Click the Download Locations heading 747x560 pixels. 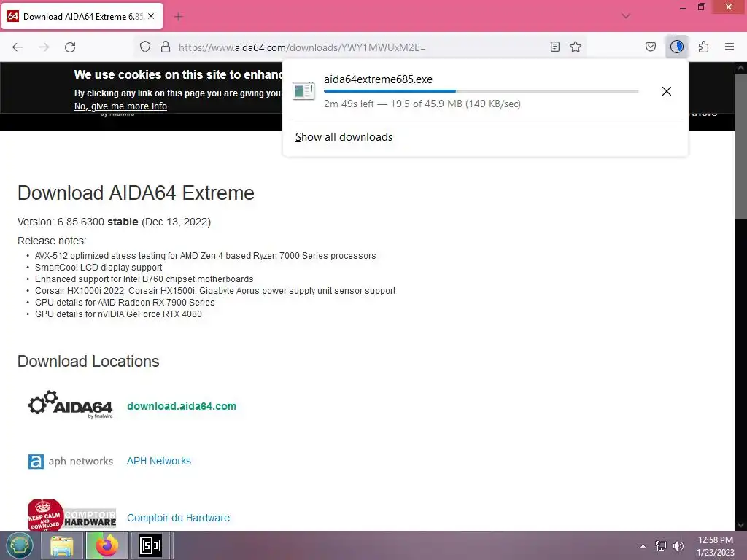(88, 362)
